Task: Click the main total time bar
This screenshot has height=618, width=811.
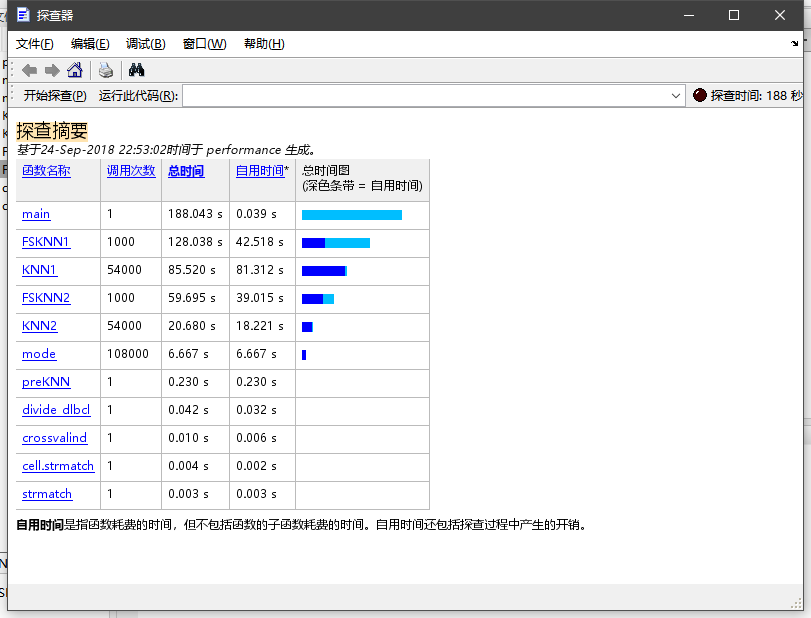Action: (x=352, y=215)
